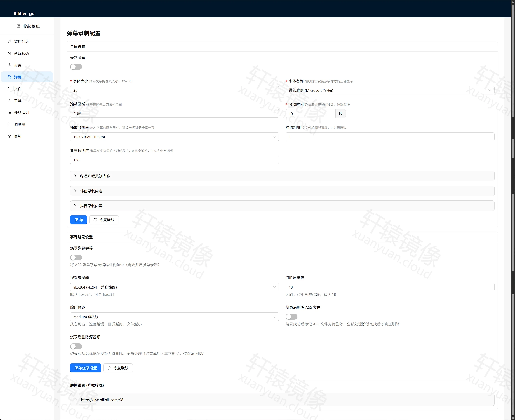515x420 pixels.
Task: Open the 编码预设 medium dropdown
Action: [174, 317]
